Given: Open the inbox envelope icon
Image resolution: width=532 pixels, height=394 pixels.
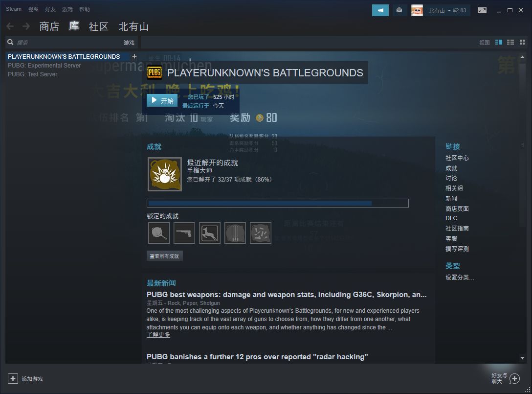Looking at the screenshot, I should click(x=399, y=10).
